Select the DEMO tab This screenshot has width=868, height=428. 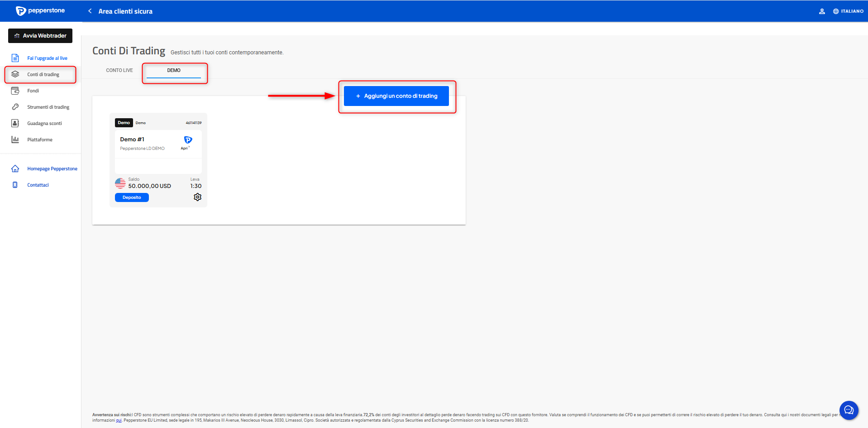(174, 70)
